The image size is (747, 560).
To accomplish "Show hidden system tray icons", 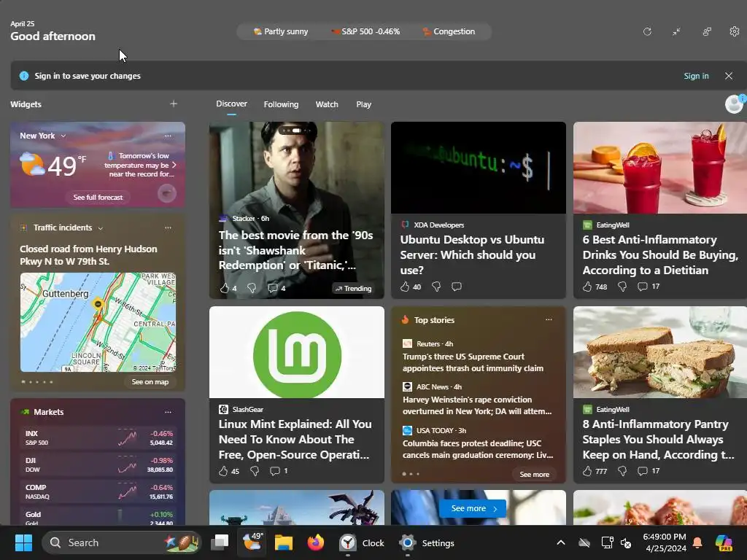I will pos(561,542).
